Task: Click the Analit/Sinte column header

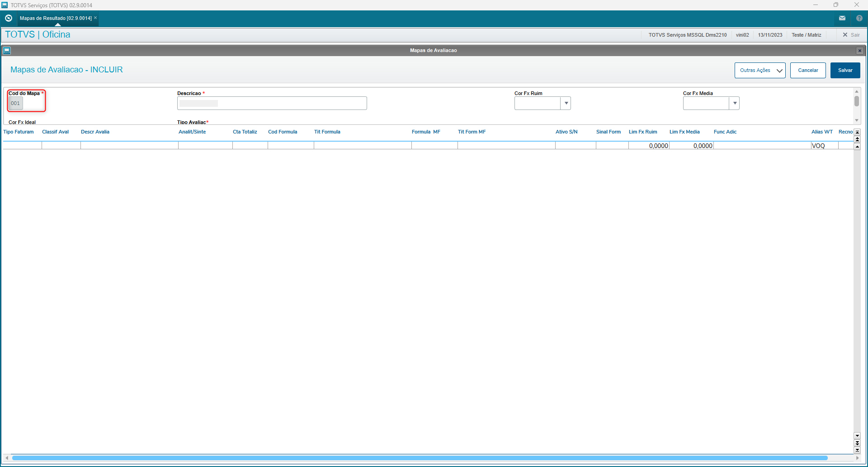Action: point(192,132)
